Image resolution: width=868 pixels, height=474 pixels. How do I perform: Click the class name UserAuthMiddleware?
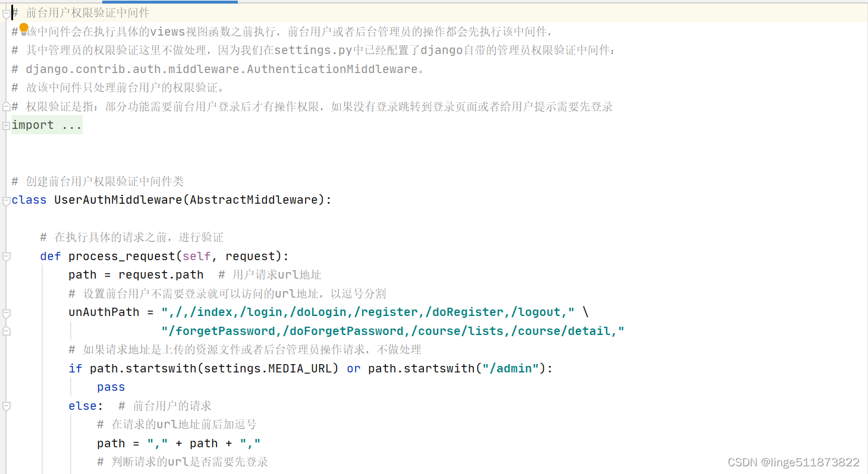118,200
